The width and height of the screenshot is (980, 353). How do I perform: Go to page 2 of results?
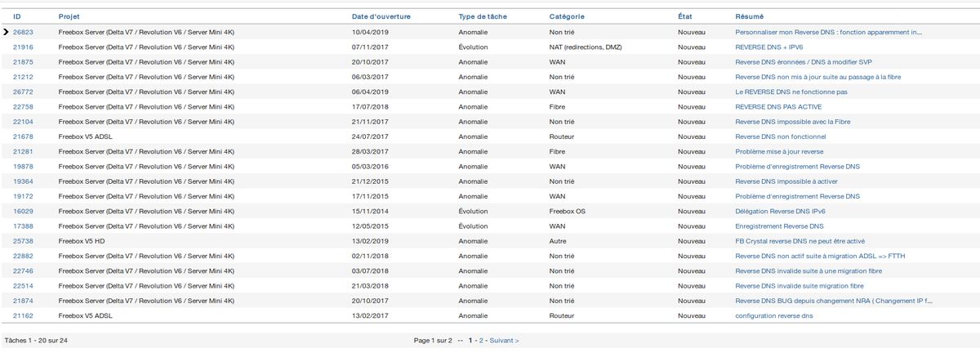[x=481, y=340]
